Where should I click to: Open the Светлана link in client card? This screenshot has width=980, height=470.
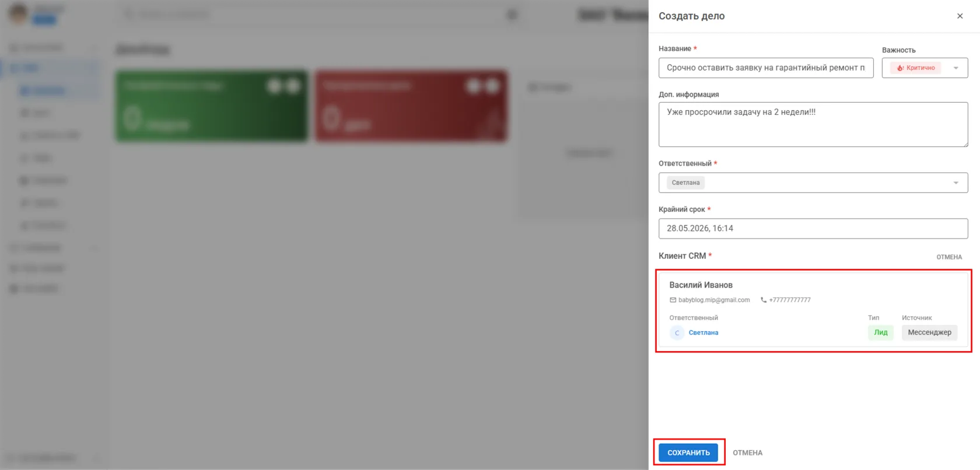pyautogui.click(x=703, y=333)
